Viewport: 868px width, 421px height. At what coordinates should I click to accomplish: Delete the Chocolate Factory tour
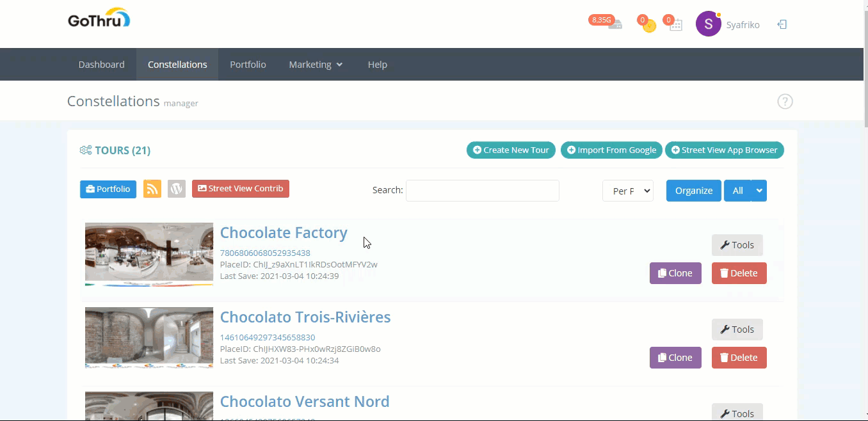(x=739, y=273)
